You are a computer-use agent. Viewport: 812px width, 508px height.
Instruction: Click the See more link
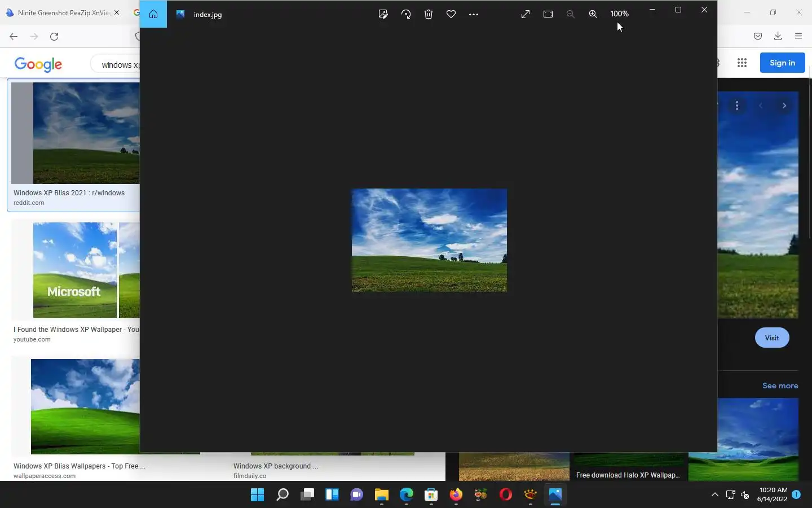(x=780, y=386)
